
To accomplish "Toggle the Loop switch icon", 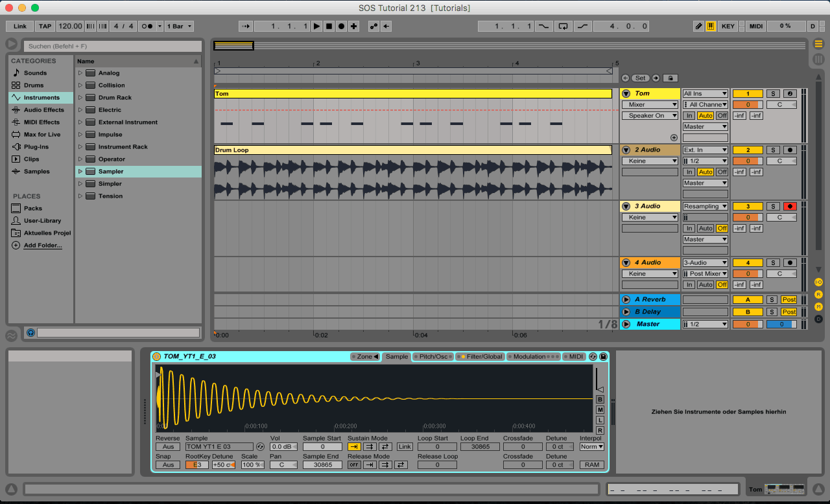I will point(563,27).
